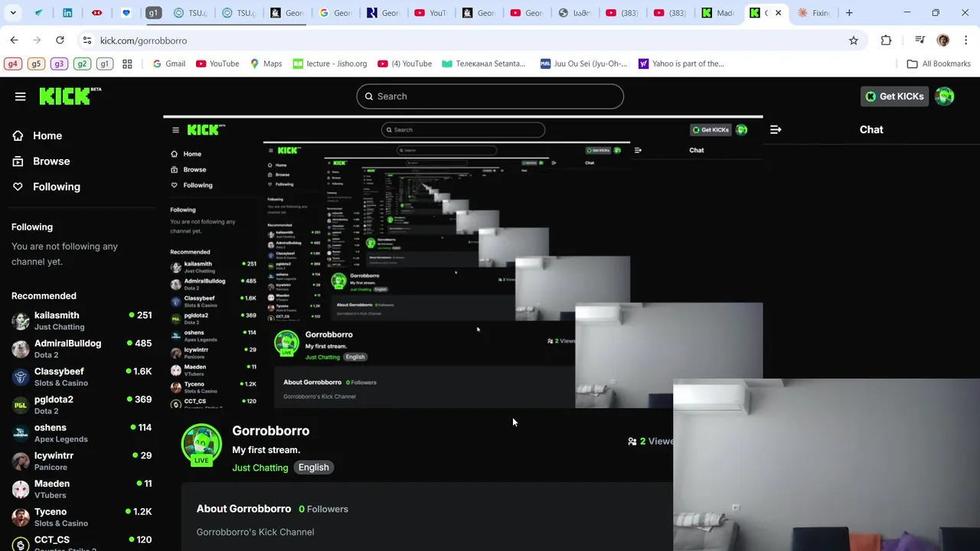Open a new browser tab
The width and height of the screenshot is (980, 551).
(x=849, y=13)
